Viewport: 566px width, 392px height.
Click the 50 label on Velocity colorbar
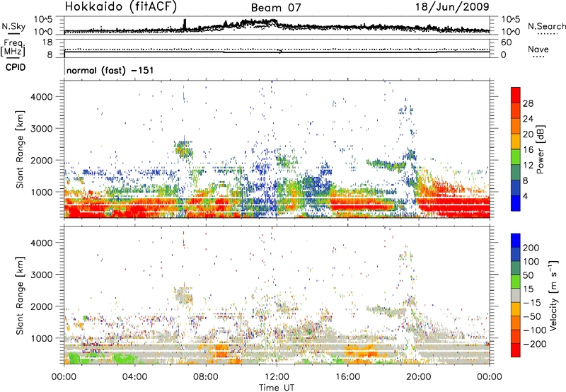pos(529,275)
